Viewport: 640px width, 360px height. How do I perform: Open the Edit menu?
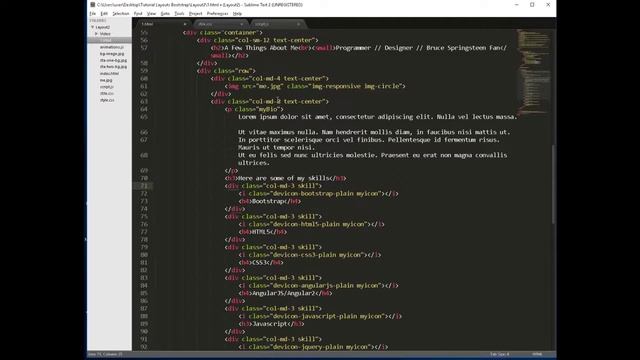[x=104, y=13]
